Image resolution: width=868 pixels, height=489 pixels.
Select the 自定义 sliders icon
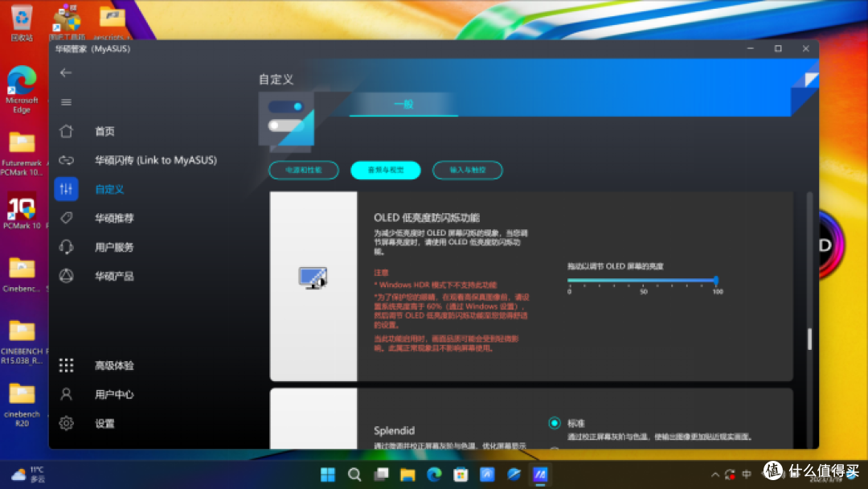(x=66, y=189)
